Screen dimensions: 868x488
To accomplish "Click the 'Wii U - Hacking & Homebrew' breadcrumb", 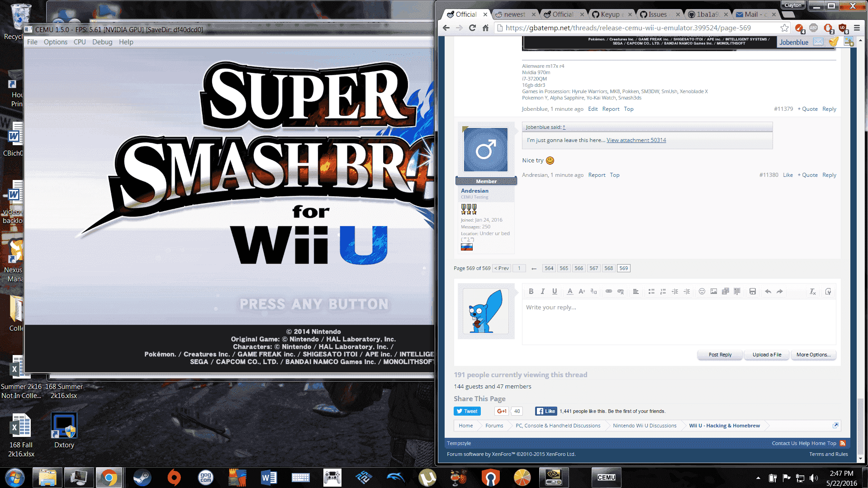I will pyautogui.click(x=724, y=426).
